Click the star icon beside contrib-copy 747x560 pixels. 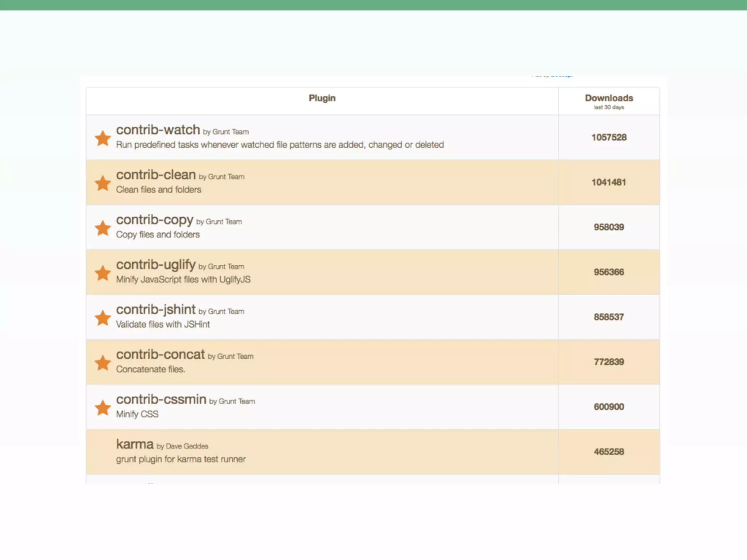tap(103, 228)
